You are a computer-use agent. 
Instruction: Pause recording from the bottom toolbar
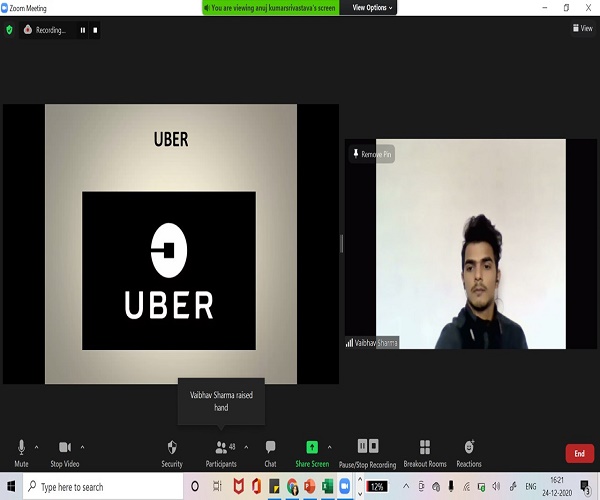pyautogui.click(x=362, y=446)
